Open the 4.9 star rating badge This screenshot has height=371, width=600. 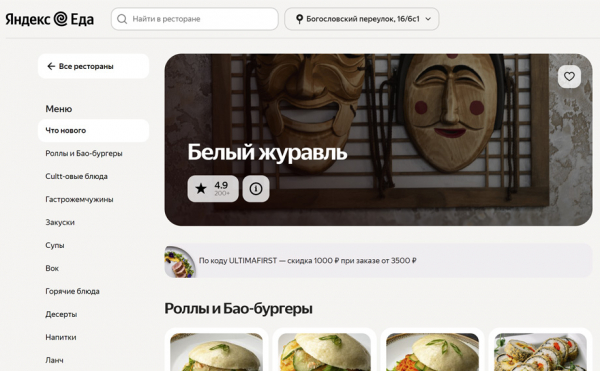[213, 189]
